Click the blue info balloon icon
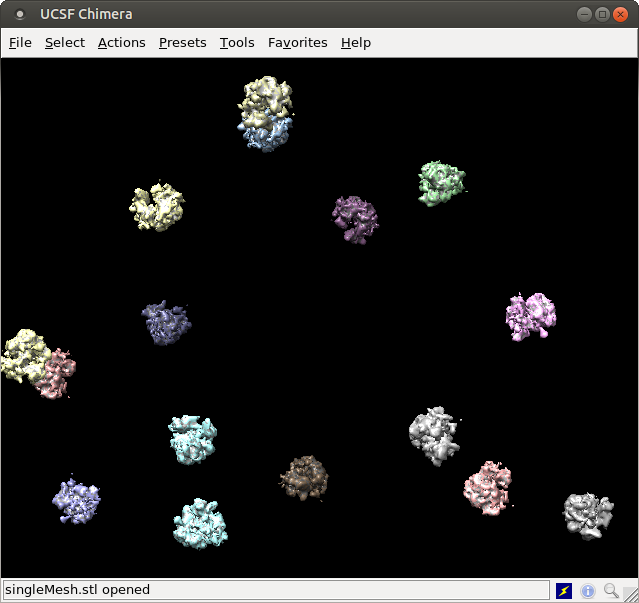Viewport: 639px width, 603px height. pyautogui.click(x=588, y=590)
